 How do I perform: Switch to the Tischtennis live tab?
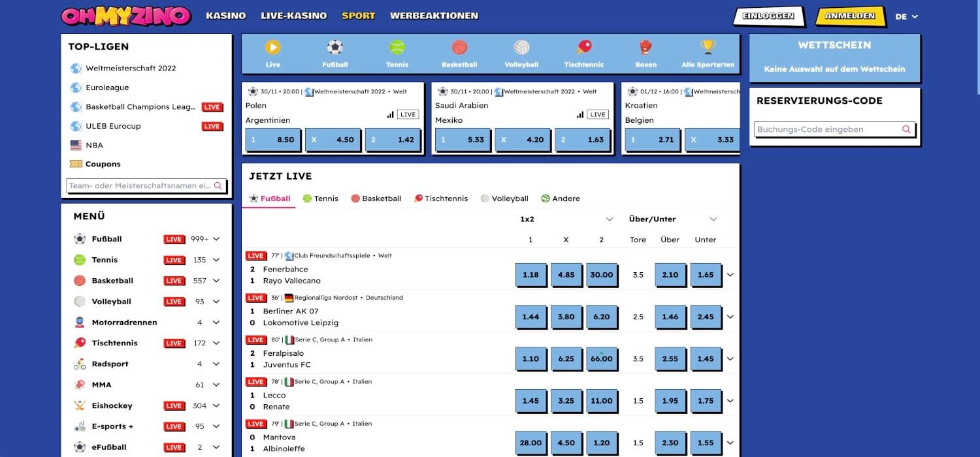[441, 198]
